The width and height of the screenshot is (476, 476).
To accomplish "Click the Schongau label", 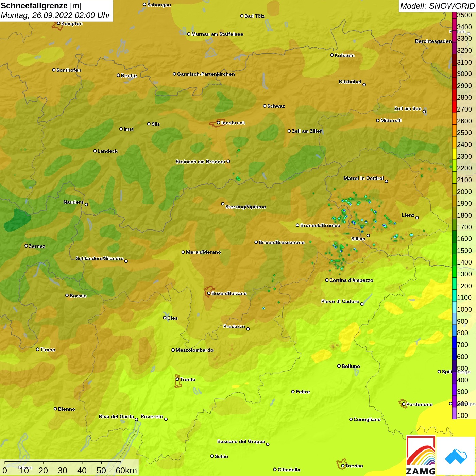I will (x=159, y=5).
